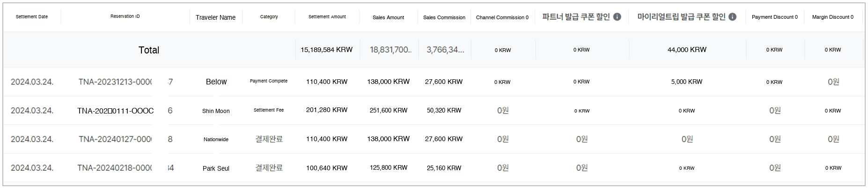The width and height of the screenshot is (868, 189).
Task: Click the Reservation ID column header
Action: click(x=125, y=16)
